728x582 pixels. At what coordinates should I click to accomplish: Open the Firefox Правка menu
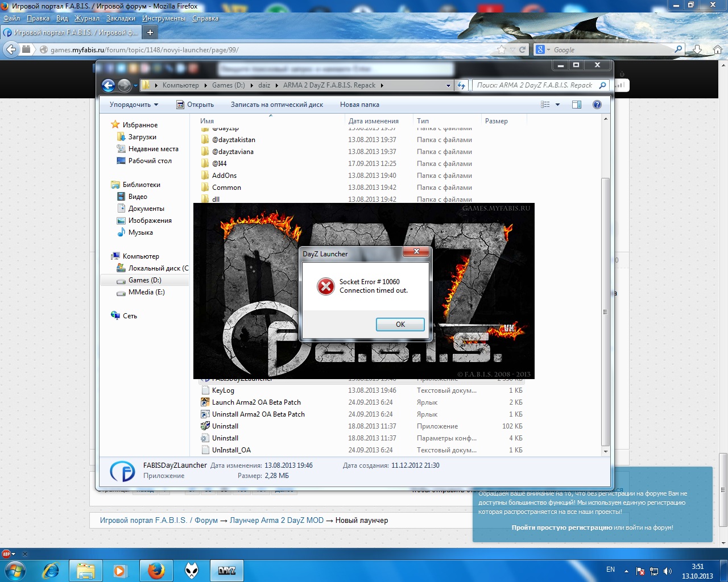coord(38,18)
